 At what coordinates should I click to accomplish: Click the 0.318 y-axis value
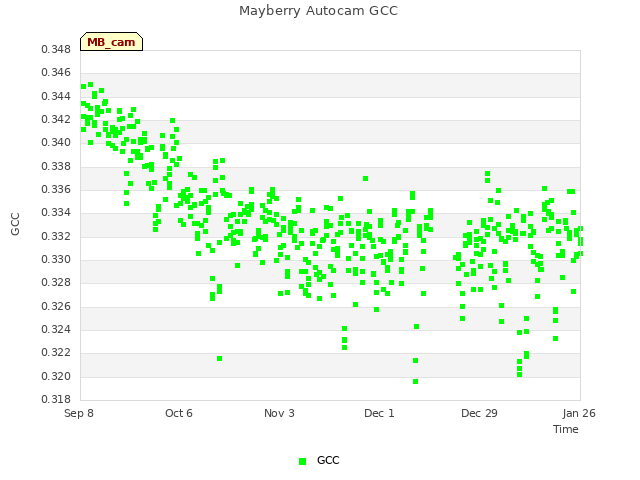click(x=56, y=399)
